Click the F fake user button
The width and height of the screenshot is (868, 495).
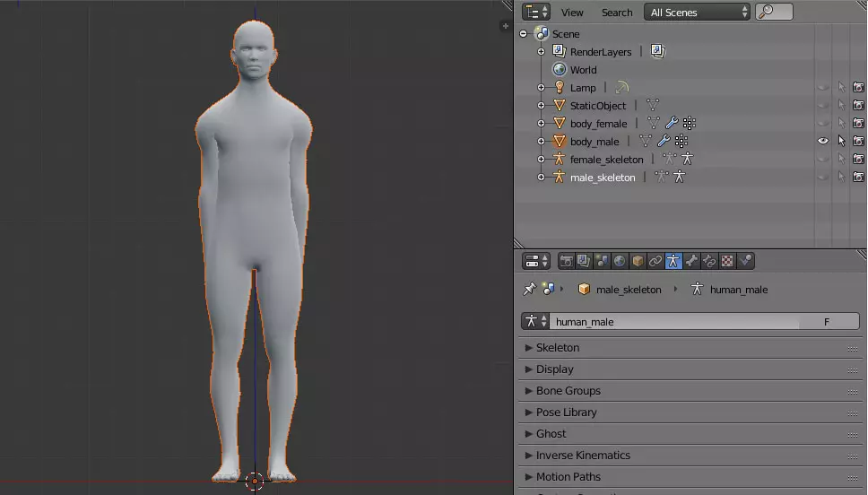coord(827,321)
